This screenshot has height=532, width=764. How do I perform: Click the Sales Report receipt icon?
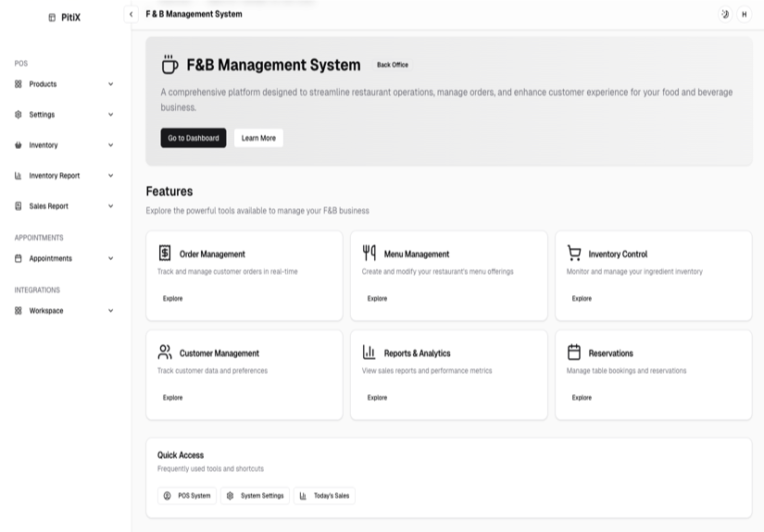click(x=18, y=206)
